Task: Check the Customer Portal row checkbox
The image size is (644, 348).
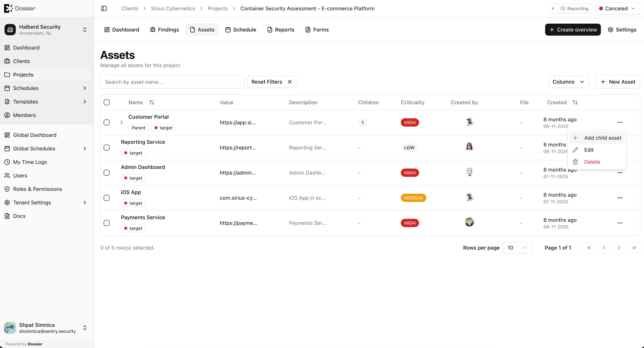Action: pos(107,122)
